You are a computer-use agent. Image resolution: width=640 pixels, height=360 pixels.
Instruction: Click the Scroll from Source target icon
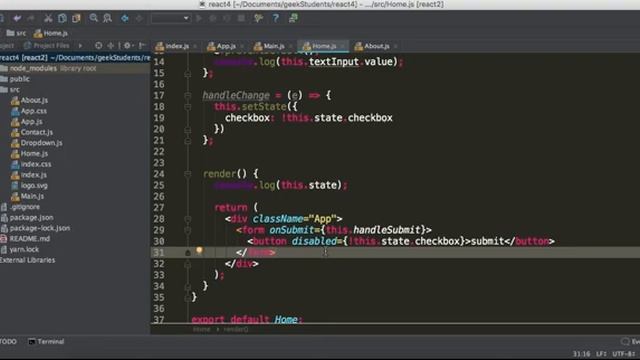tap(98, 46)
